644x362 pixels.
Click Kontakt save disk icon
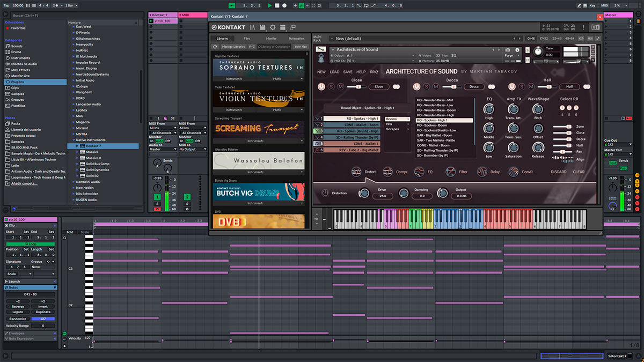pos(262,27)
